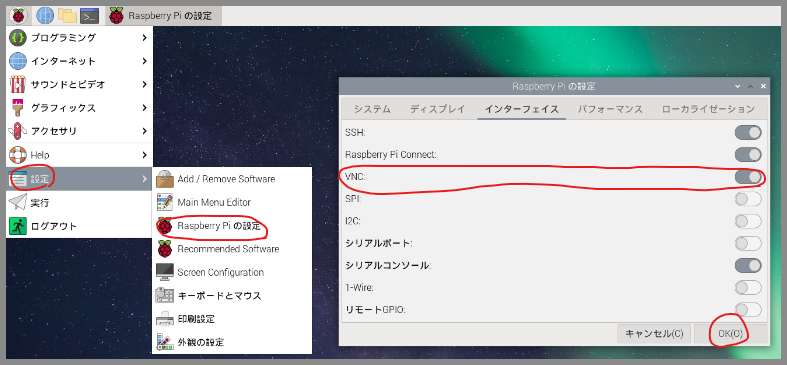Enable the 1-Wire switch
This screenshot has height=365, width=787.
748,288
